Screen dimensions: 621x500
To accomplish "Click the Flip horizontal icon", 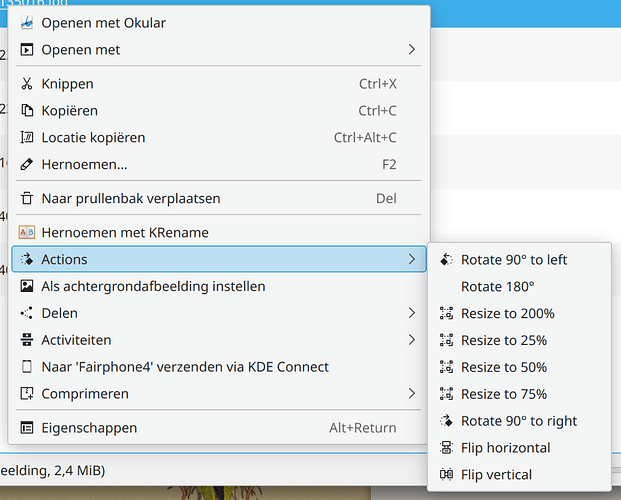I will 446,448.
